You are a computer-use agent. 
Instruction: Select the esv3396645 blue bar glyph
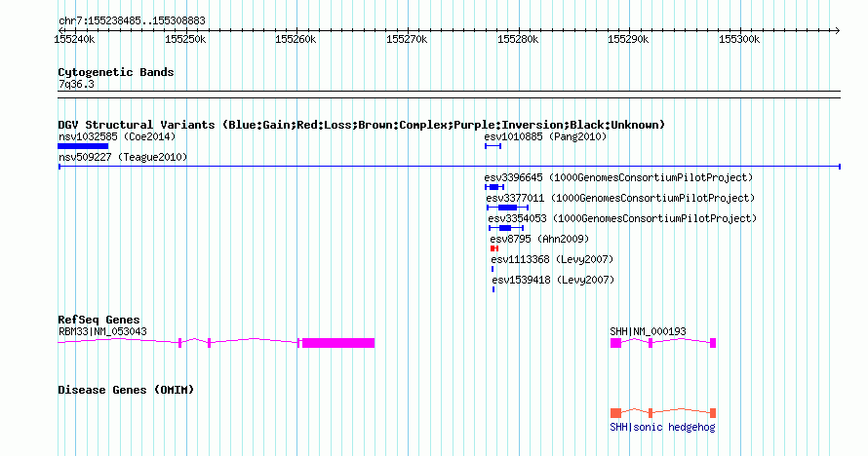click(x=494, y=187)
